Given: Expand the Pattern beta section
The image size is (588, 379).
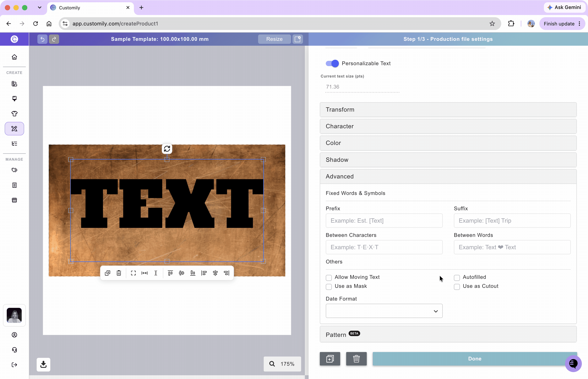Looking at the screenshot, I should (x=448, y=334).
